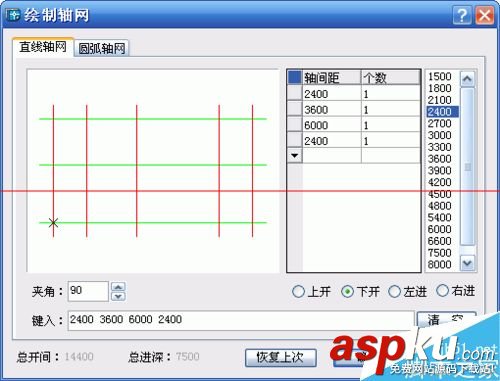Image resolution: width=500 pixels, height=381 pixels.
Task: Select first row cell 2400 in table
Action: click(331, 93)
